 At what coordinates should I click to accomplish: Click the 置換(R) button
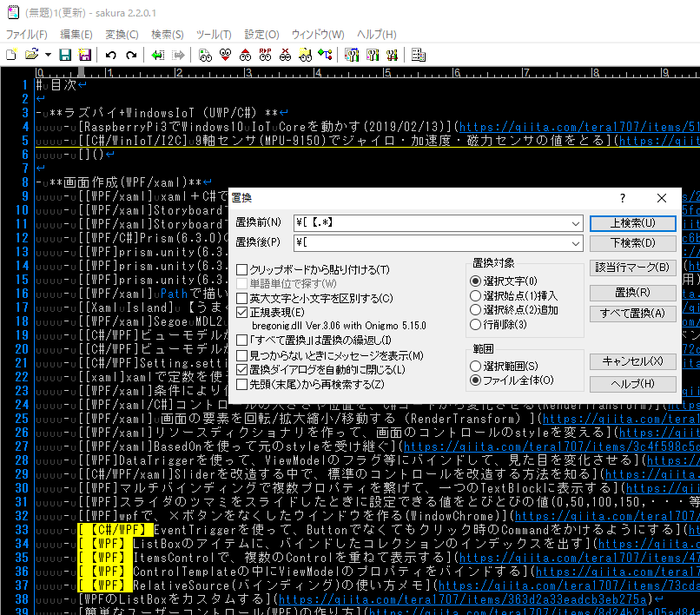tap(632, 293)
